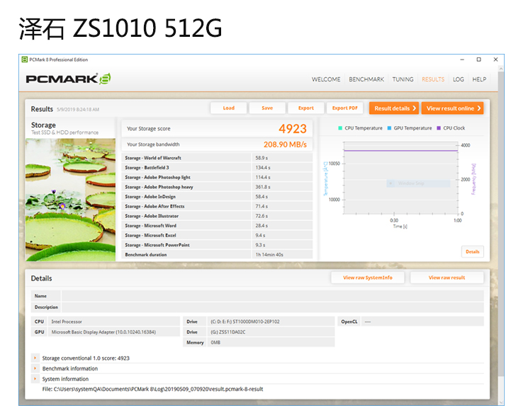The height and width of the screenshot is (420, 528).
Task: Click the result file path text
Action: coord(152,389)
